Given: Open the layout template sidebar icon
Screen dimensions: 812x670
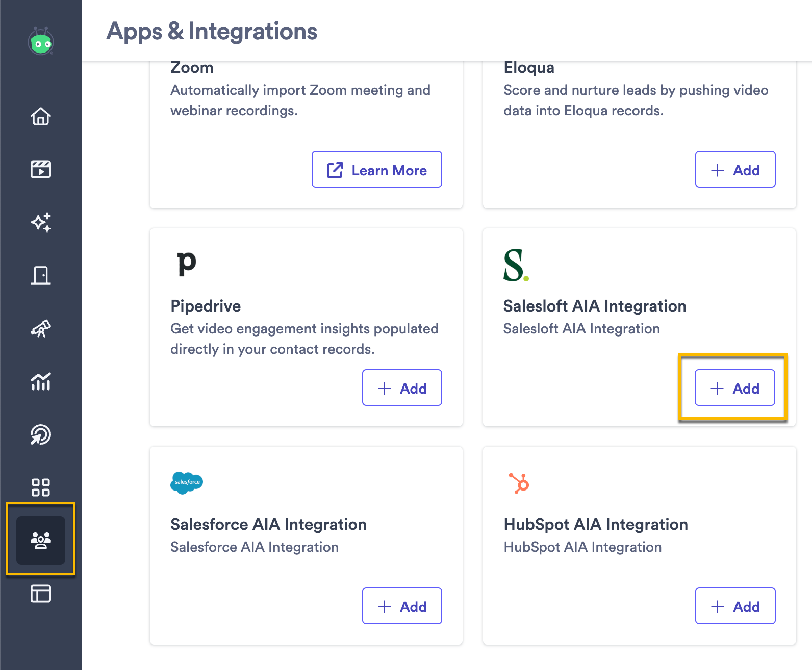Looking at the screenshot, I should pos(41,594).
